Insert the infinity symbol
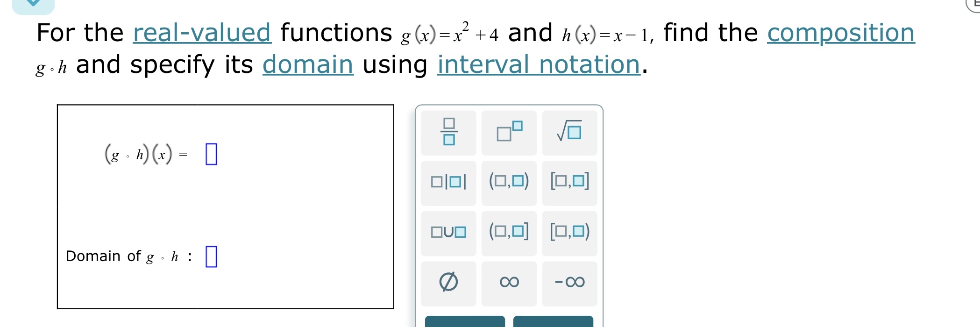 pos(509,282)
